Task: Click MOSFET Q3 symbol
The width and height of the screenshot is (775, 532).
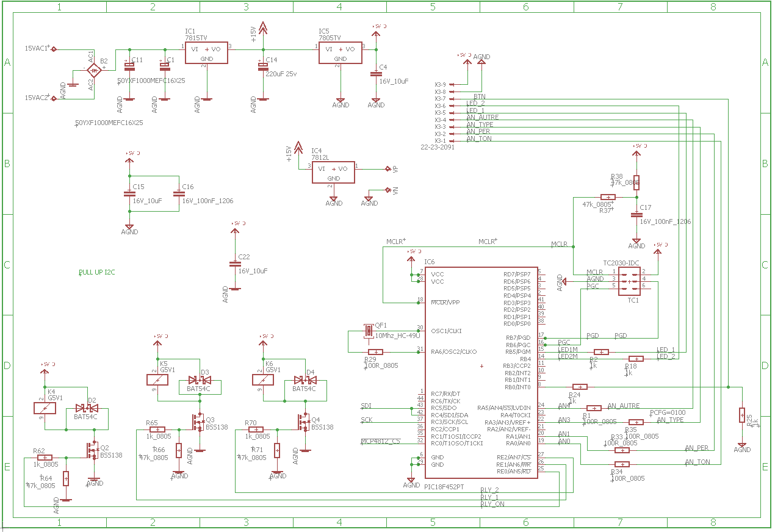Action: [198, 423]
